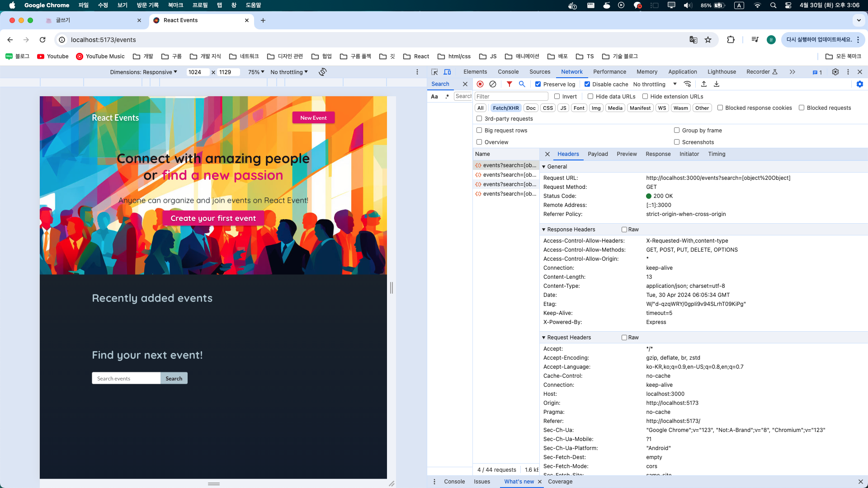Uncheck the Preserve log checkbox
868x488 pixels.
tap(538, 84)
